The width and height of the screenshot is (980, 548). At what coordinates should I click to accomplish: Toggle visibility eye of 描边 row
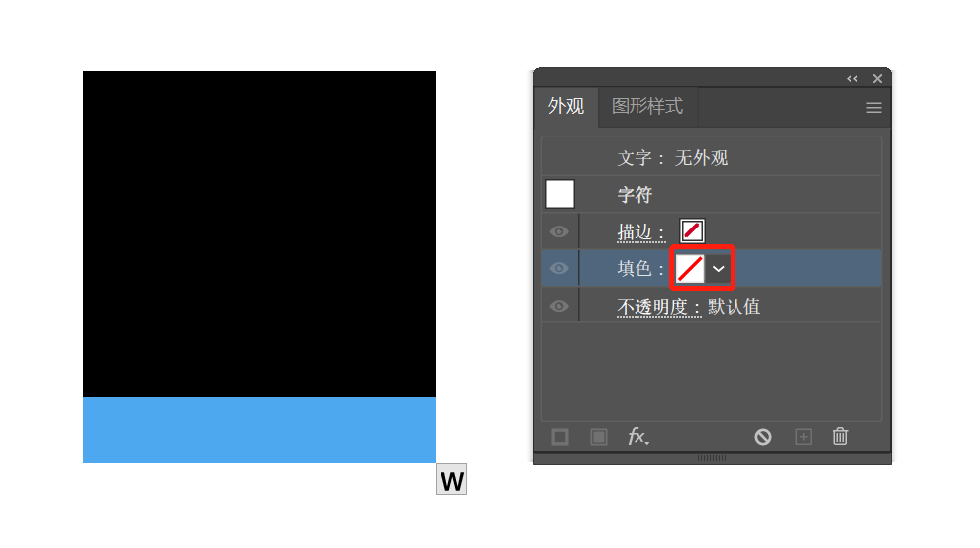tap(559, 231)
